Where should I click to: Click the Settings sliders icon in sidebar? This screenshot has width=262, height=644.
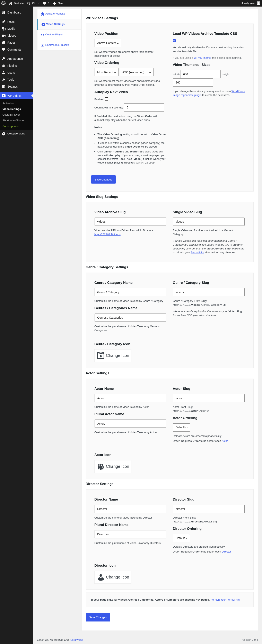tap(4, 87)
